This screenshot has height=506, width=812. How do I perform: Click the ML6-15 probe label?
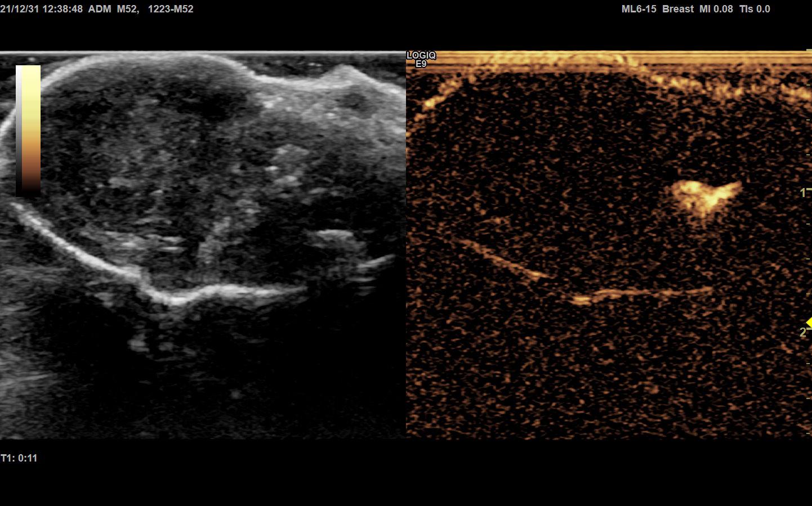tap(639, 9)
